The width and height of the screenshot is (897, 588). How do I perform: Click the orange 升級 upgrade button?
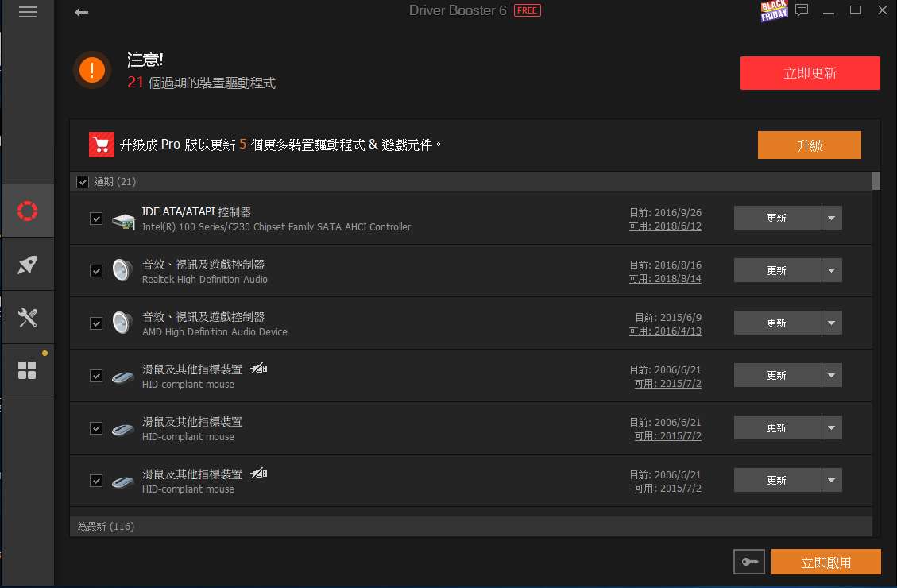pos(809,145)
